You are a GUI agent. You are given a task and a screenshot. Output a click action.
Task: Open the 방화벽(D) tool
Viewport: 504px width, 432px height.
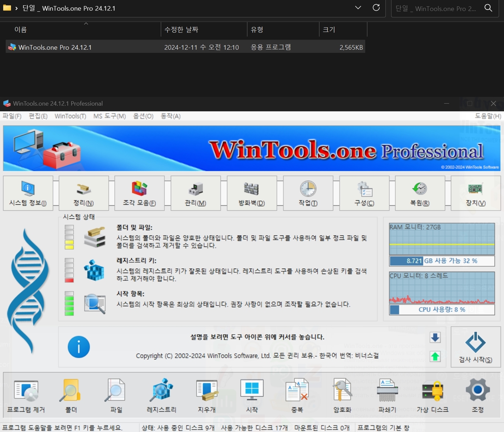(252, 193)
